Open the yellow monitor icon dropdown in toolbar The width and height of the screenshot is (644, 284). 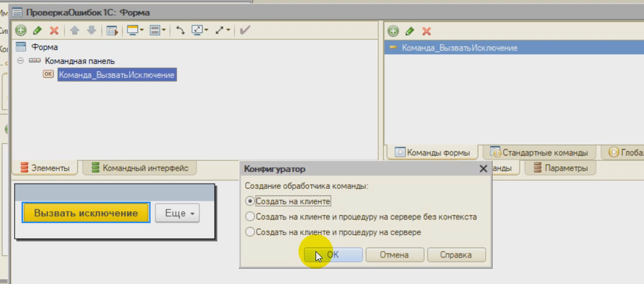click(135, 30)
